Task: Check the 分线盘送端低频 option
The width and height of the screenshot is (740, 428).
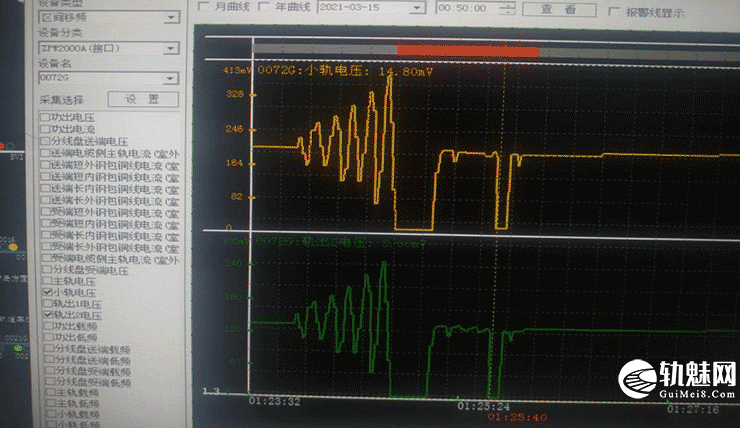Action: [x=49, y=359]
